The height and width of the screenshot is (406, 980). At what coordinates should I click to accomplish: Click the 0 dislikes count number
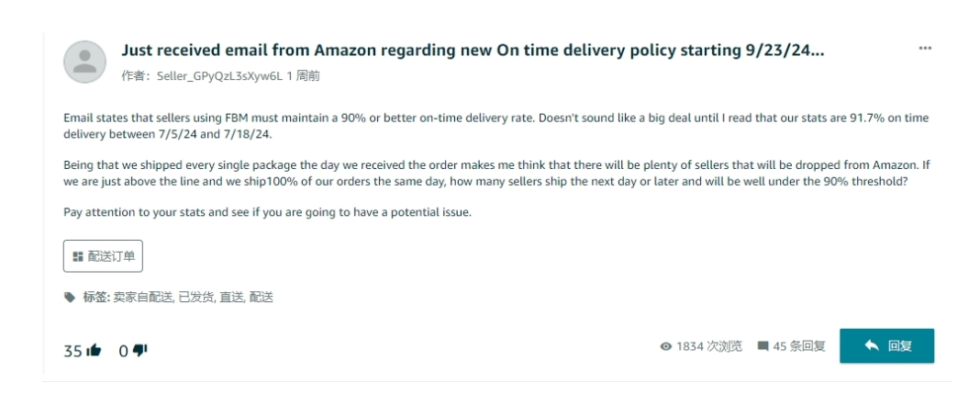(x=123, y=351)
